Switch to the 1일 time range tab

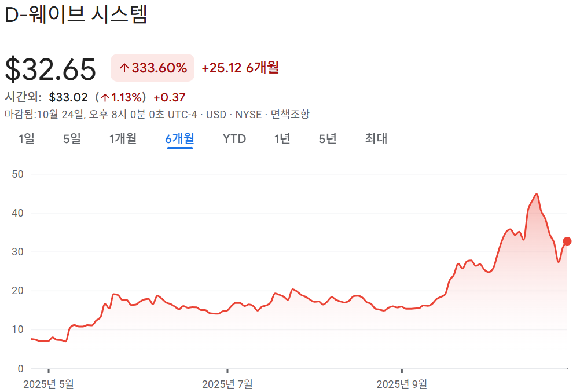tap(25, 139)
